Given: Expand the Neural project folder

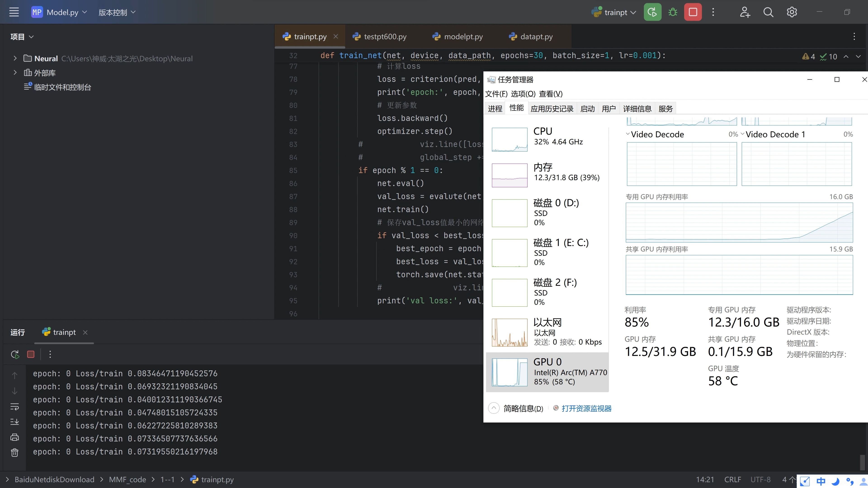Looking at the screenshot, I should pos(15,58).
